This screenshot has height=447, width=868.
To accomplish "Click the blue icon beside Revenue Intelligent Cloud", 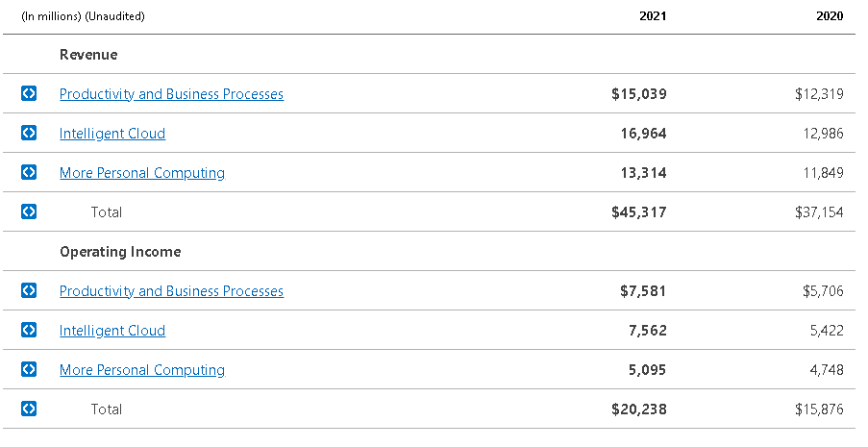I will coord(29,134).
